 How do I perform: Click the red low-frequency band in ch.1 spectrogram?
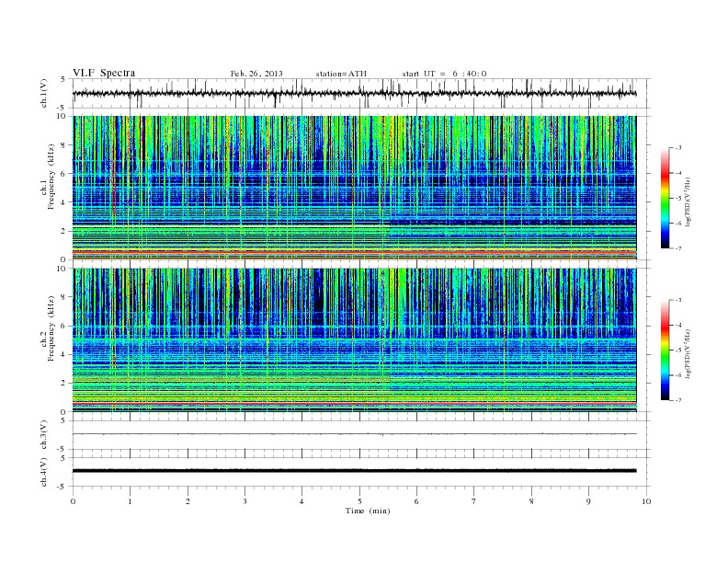pos(354,252)
